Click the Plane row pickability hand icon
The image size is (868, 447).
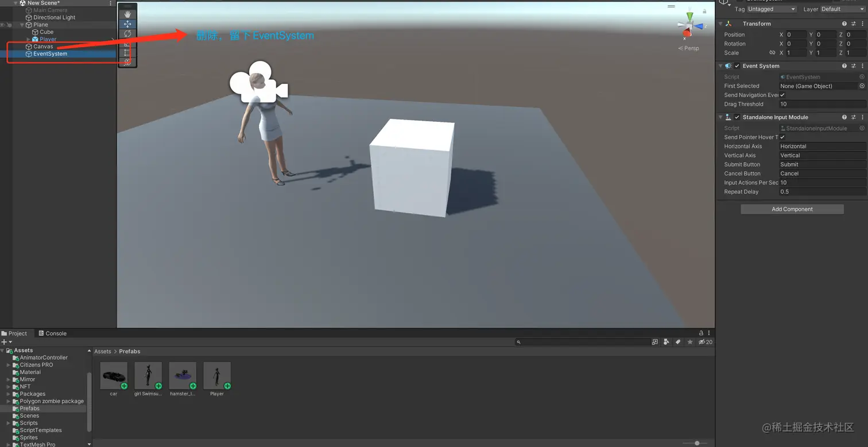[x=10, y=25]
